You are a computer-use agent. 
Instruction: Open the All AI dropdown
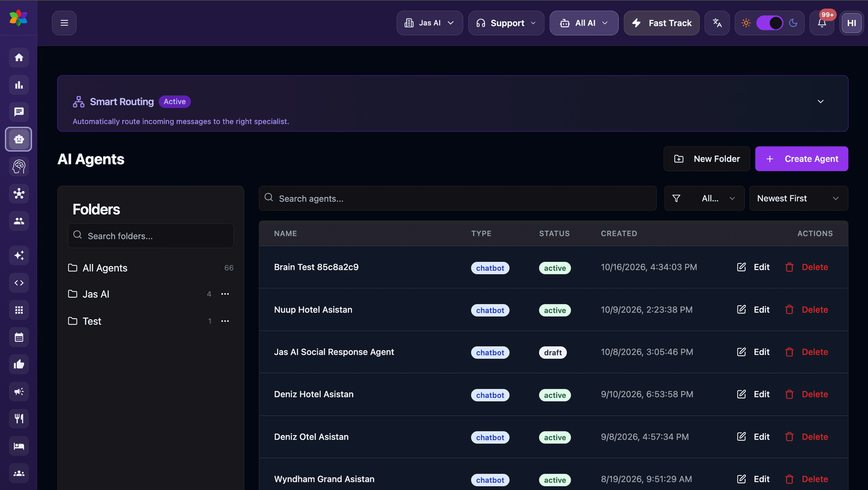[x=584, y=23]
